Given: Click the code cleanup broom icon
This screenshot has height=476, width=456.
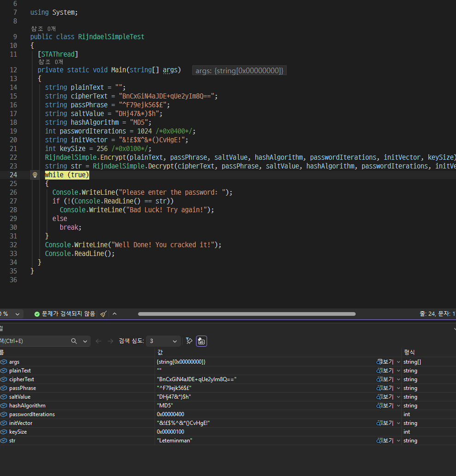Looking at the screenshot, I should [x=104, y=314].
